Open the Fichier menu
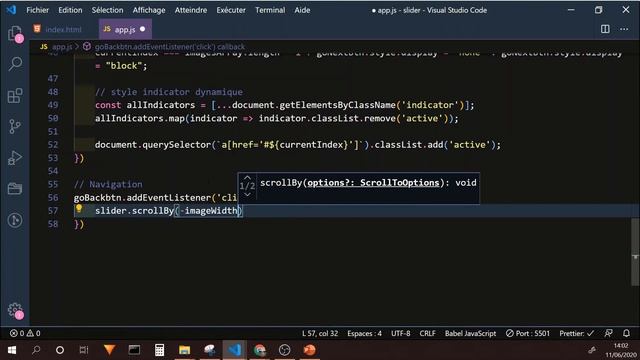The image size is (640, 360). point(38,10)
